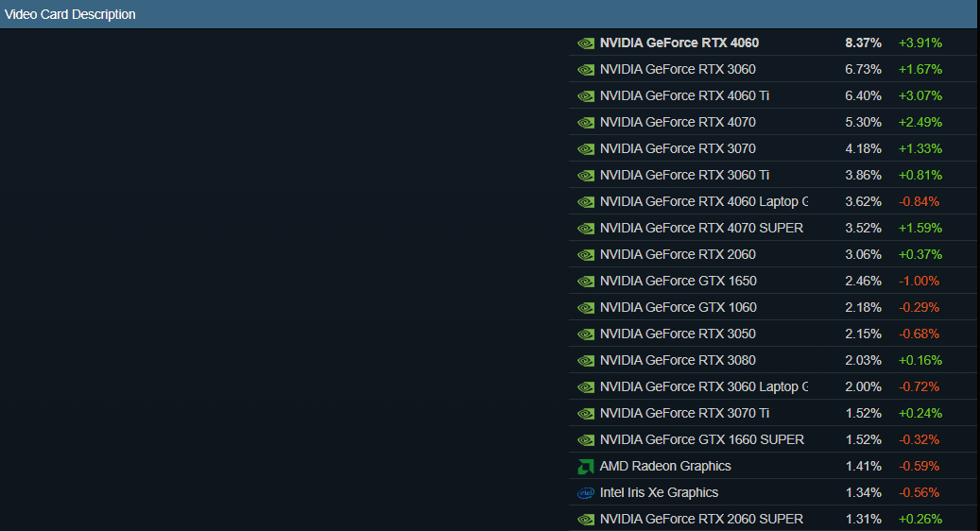Image resolution: width=980 pixels, height=531 pixels.
Task: Click the +3.07% change value
Action: click(x=920, y=95)
